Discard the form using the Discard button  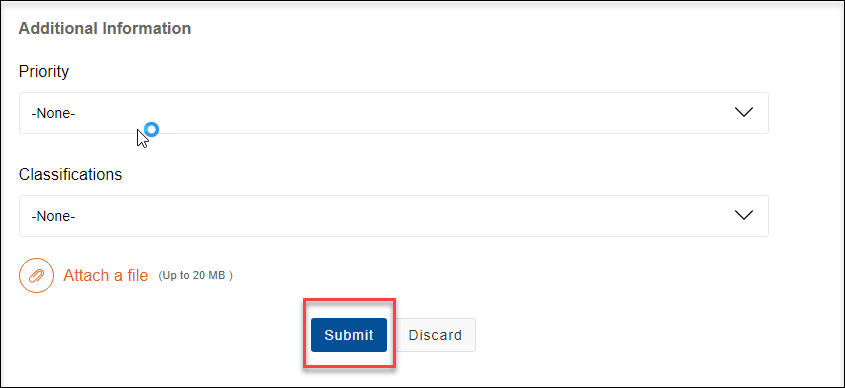(x=435, y=335)
